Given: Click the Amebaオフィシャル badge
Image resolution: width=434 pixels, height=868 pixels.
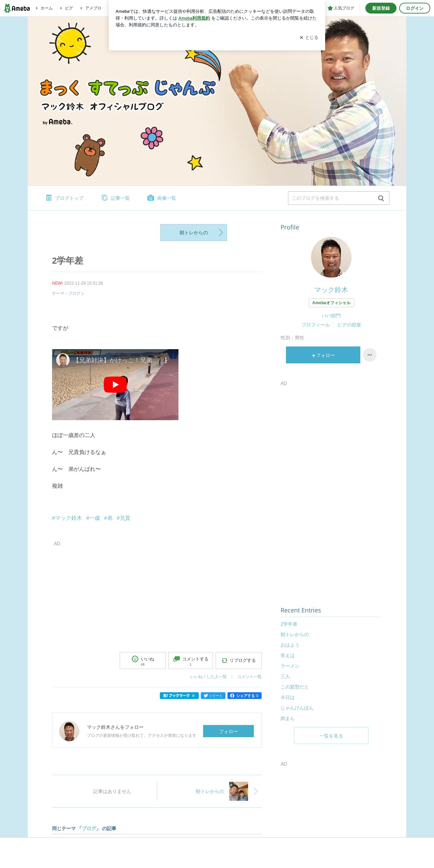Looking at the screenshot, I should 331,303.
